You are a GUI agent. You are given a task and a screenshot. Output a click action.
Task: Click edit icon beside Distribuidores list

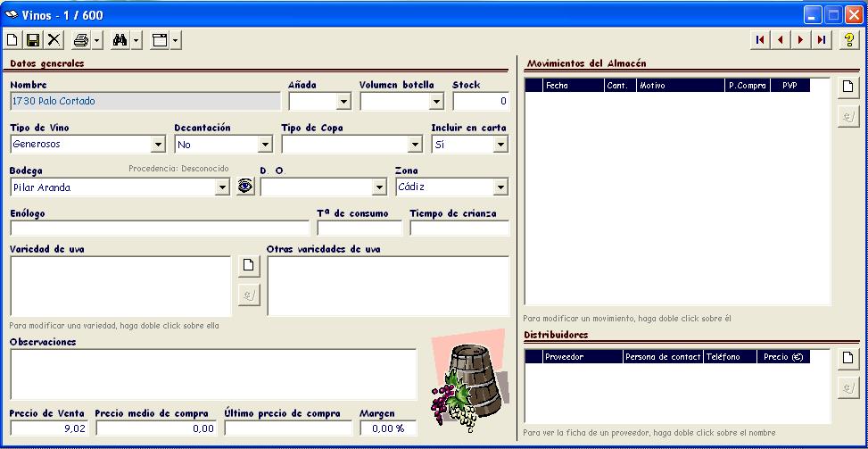(x=848, y=387)
